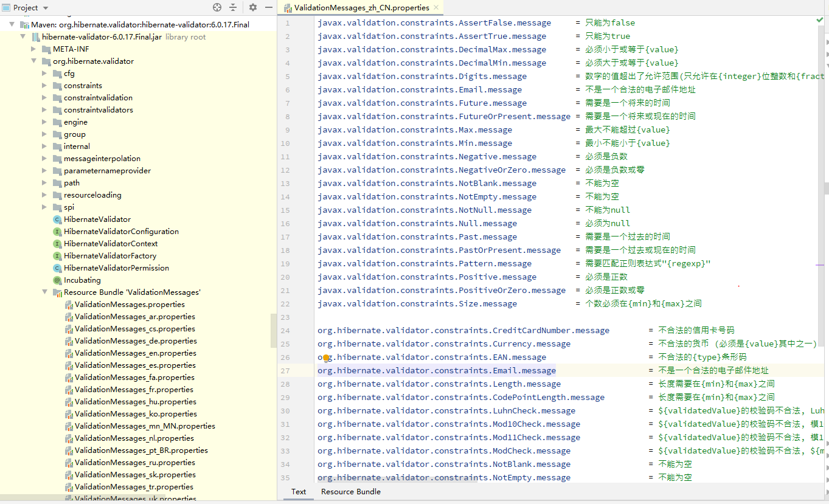Click the internal package folder icon
Image resolution: width=829 pixels, height=504 pixels.
coord(57,147)
